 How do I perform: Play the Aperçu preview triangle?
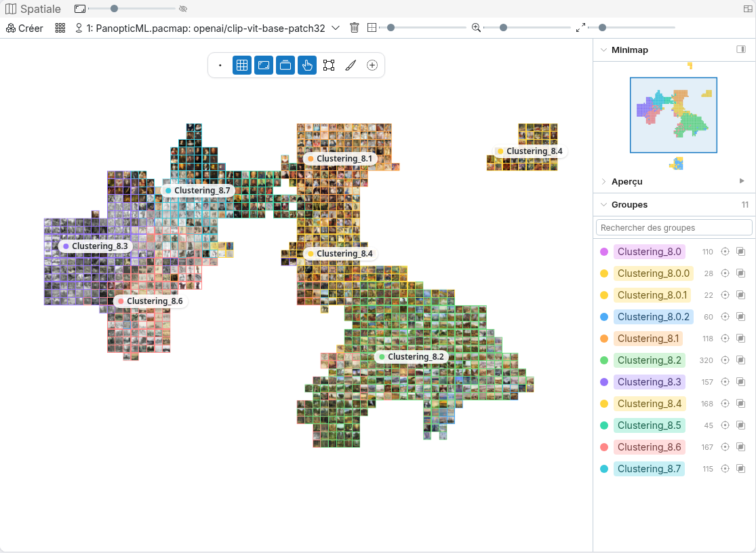click(x=742, y=181)
